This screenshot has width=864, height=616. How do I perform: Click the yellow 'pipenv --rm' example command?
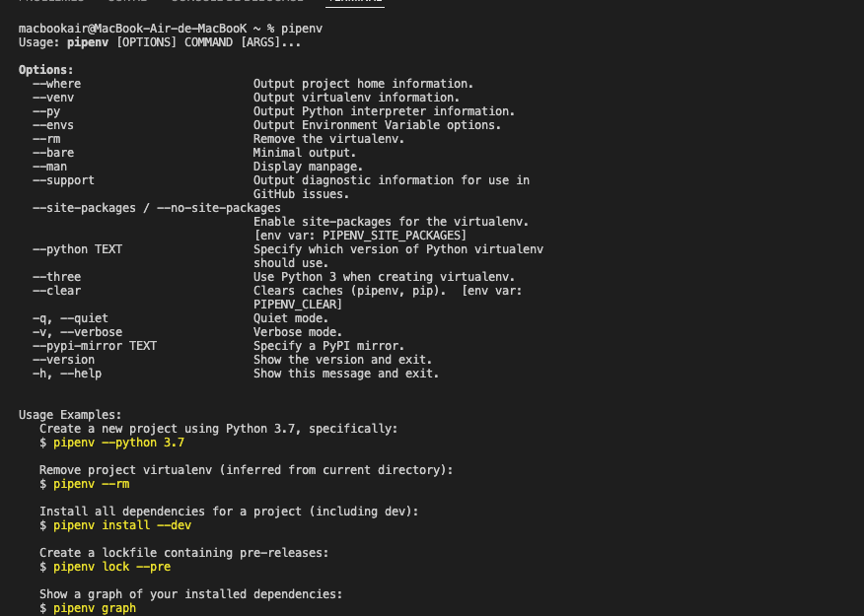point(91,484)
